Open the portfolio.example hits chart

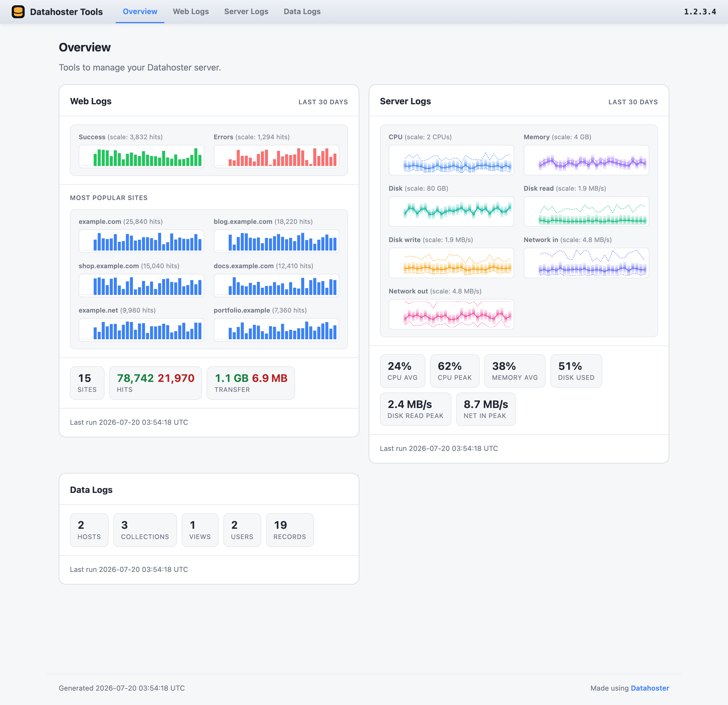click(276, 330)
